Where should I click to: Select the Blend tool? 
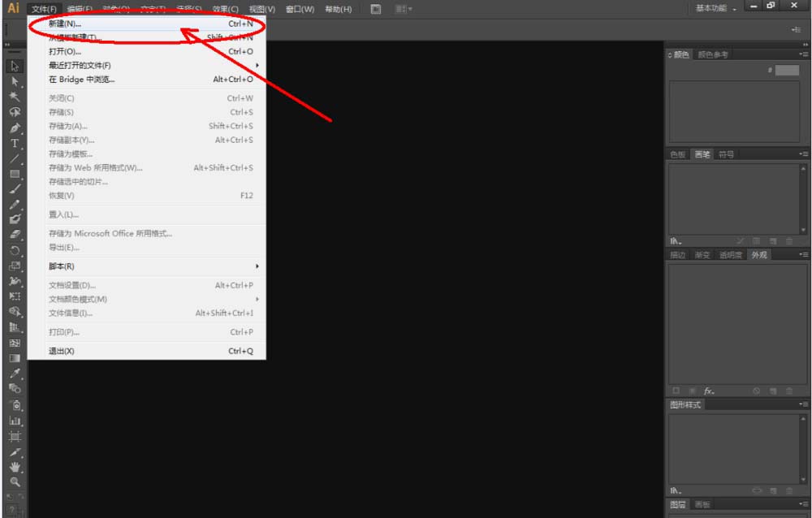pos(15,388)
